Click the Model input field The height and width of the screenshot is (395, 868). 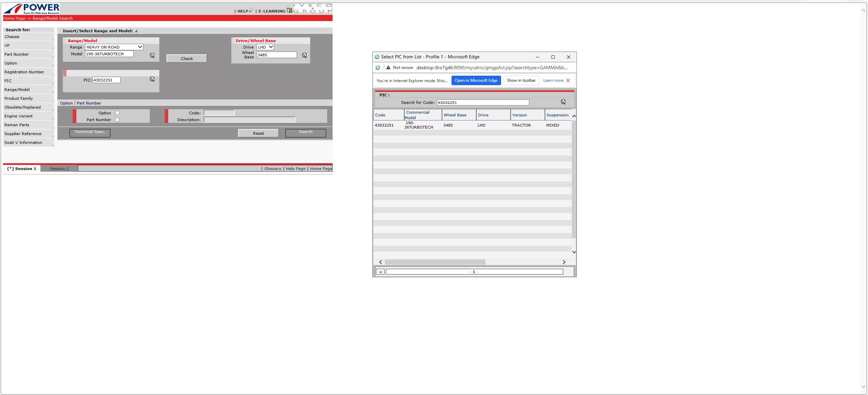pos(109,54)
